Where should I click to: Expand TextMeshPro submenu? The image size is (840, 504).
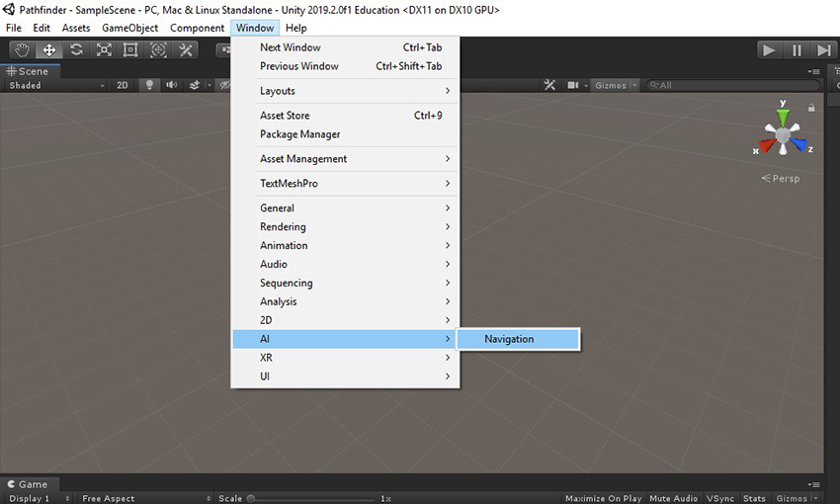(345, 183)
